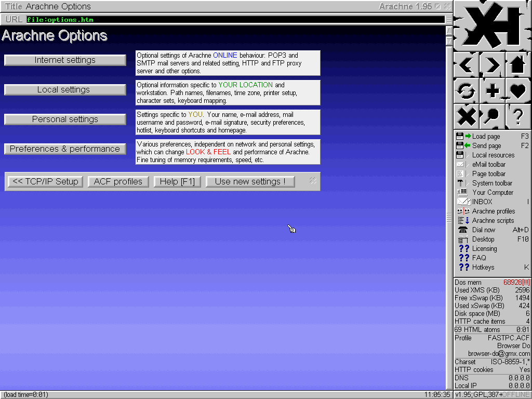Click the scrollbar up arrow
This screenshot has width=532, height=399.
coord(449,31)
